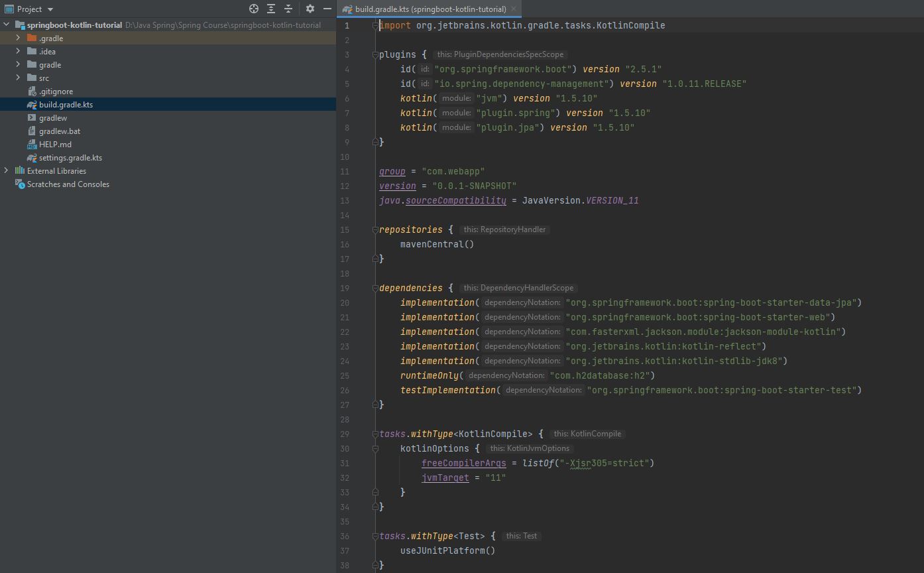Viewport: 924px width, 573px height.
Task: Click the spring-boot-starter-test dependency string
Action: tap(722, 390)
